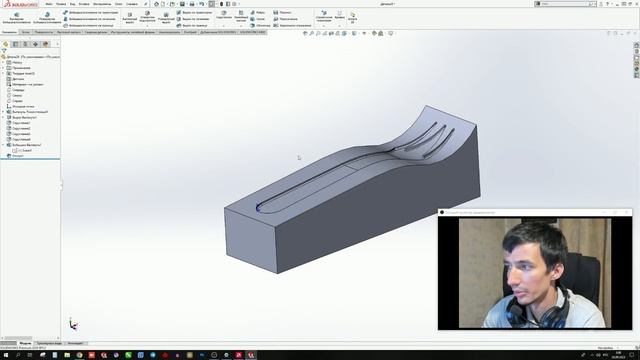
Task: Choose the Mirror tool
Action: click(x=292, y=25)
